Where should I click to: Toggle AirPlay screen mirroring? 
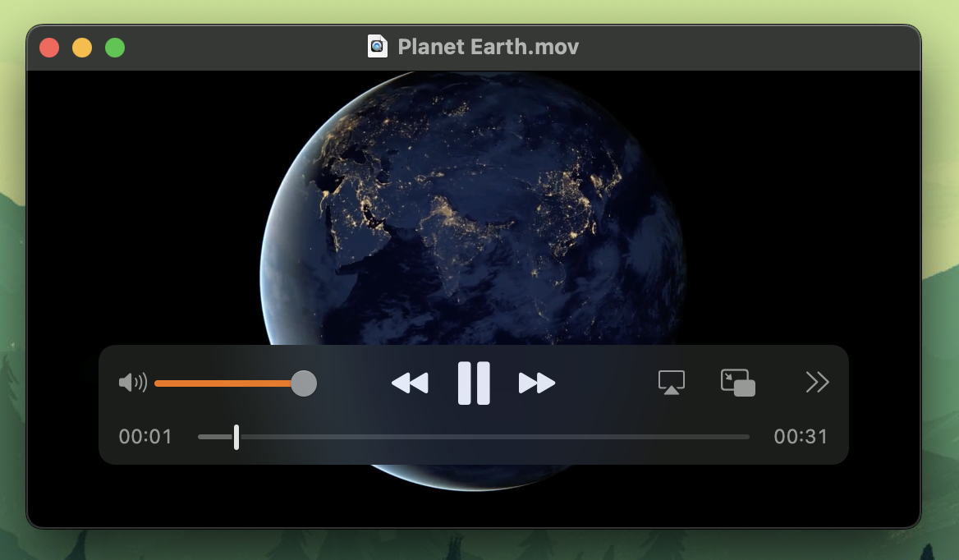pos(671,383)
